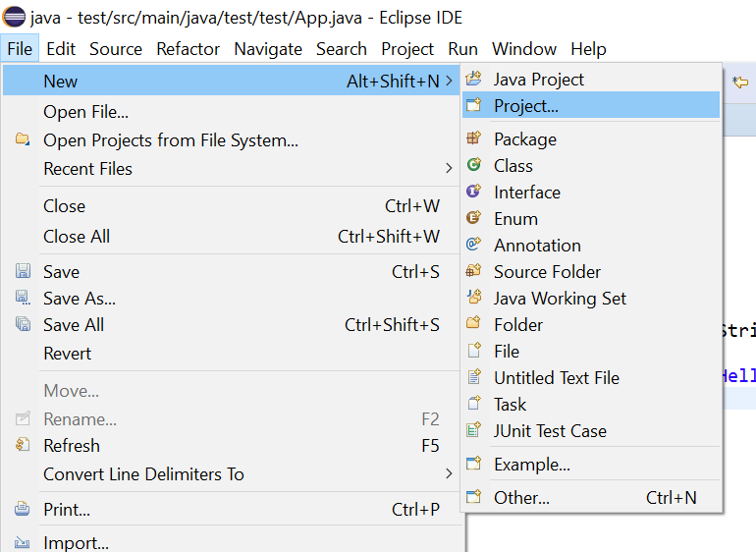Choose Close in the File menu
Viewport: 756px width, 552px height.
click(x=232, y=206)
